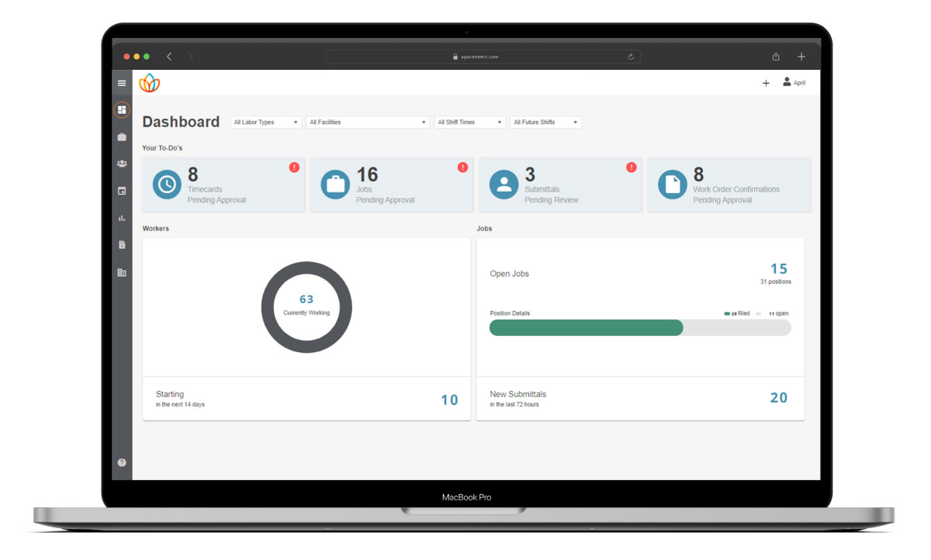Click the Submittals Pending Review card
The width and height of the screenshot is (931, 560).
560,185
